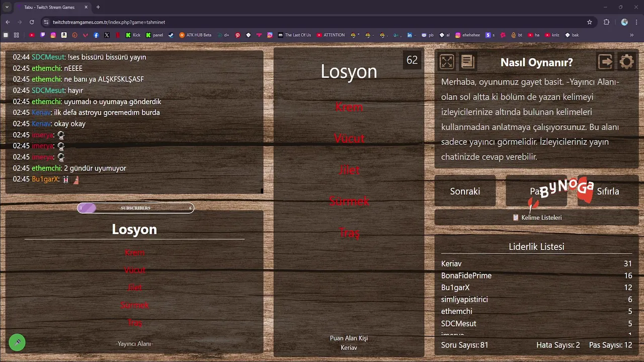Click the 'Hata Sayısı: 2' counter
644x362 pixels.
558,345
